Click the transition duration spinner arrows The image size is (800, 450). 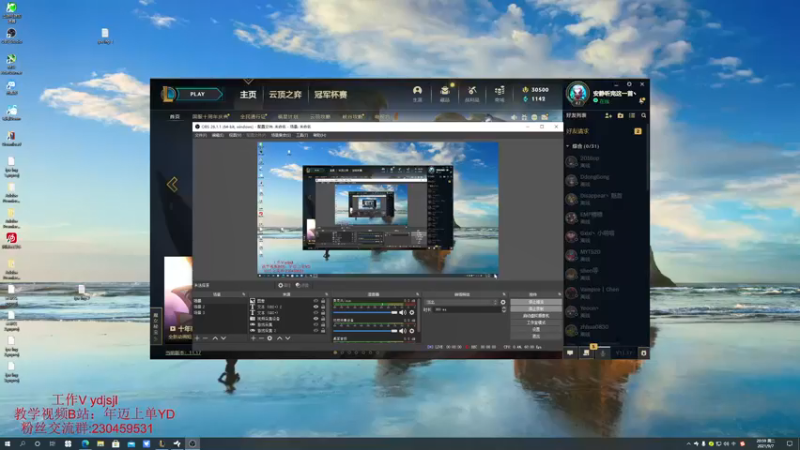point(504,309)
